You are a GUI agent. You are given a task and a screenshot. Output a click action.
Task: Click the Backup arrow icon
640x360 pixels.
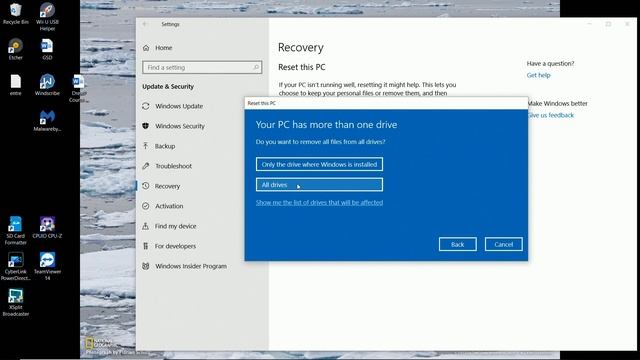[x=146, y=146]
